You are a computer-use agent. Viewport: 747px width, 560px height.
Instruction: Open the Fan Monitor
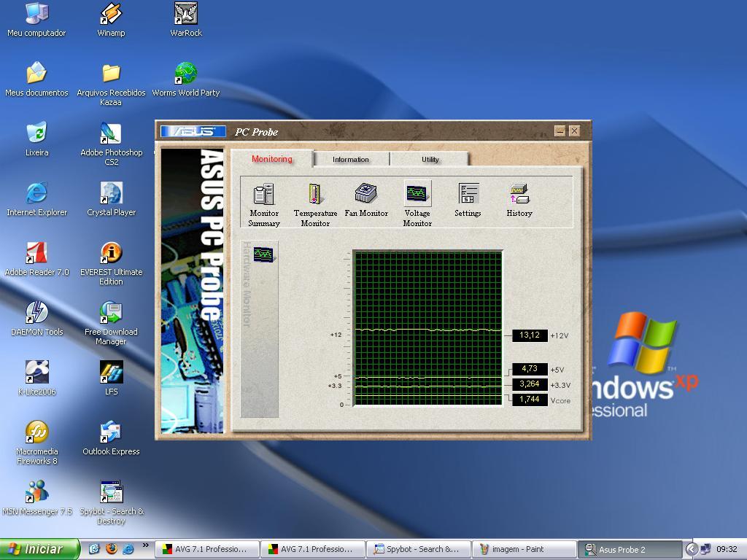coord(366,200)
